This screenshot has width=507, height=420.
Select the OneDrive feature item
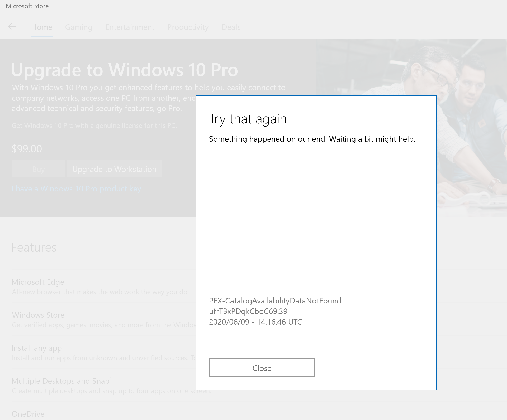28,414
